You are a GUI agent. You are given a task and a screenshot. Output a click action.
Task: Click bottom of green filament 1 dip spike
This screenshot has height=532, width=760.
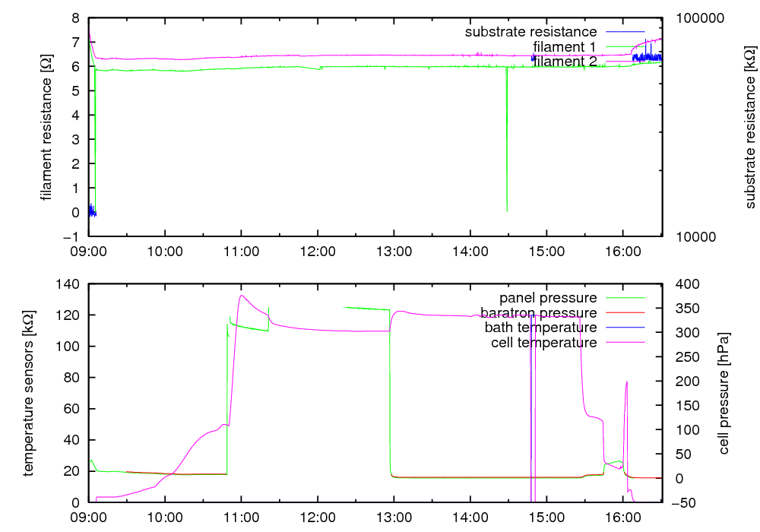tap(507, 211)
